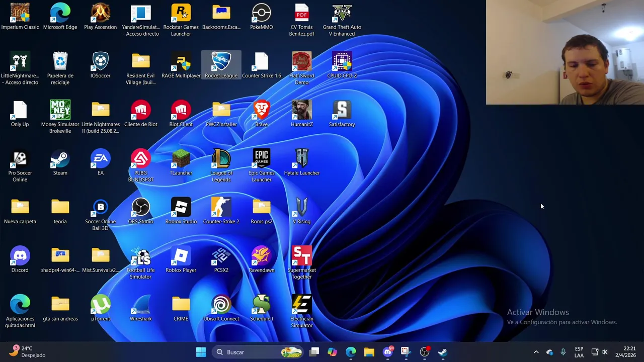Image resolution: width=644 pixels, height=362 pixels.
Task: Select the Aplicaciones quitadas.html file
Action: [20, 311]
